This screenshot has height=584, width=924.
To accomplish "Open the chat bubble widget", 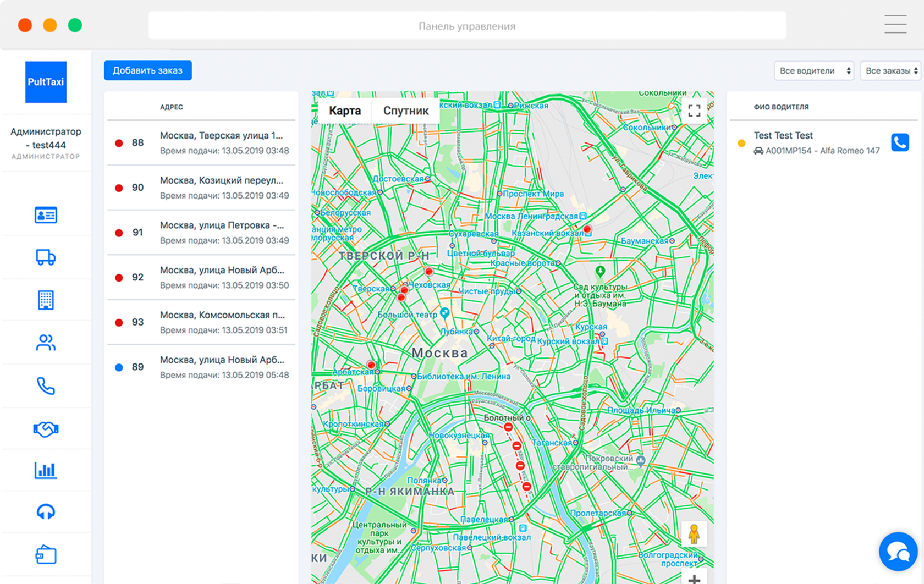I will [x=898, y=551].
